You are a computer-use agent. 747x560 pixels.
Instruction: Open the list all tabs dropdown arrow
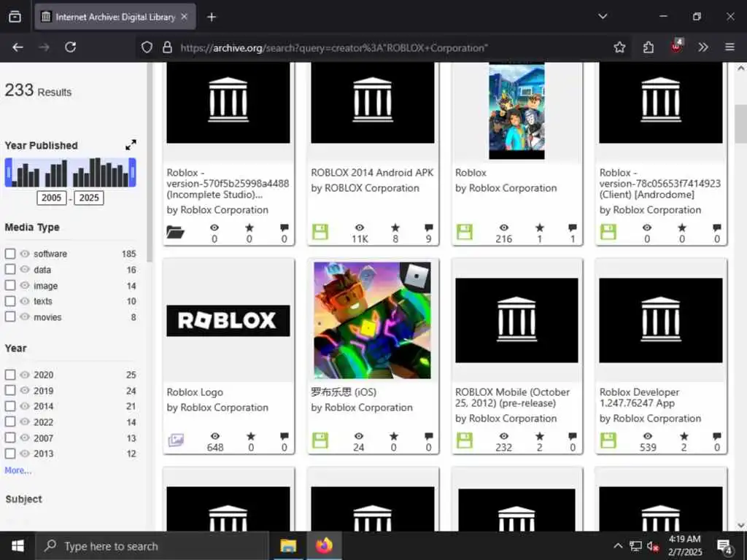pos(603,17)
